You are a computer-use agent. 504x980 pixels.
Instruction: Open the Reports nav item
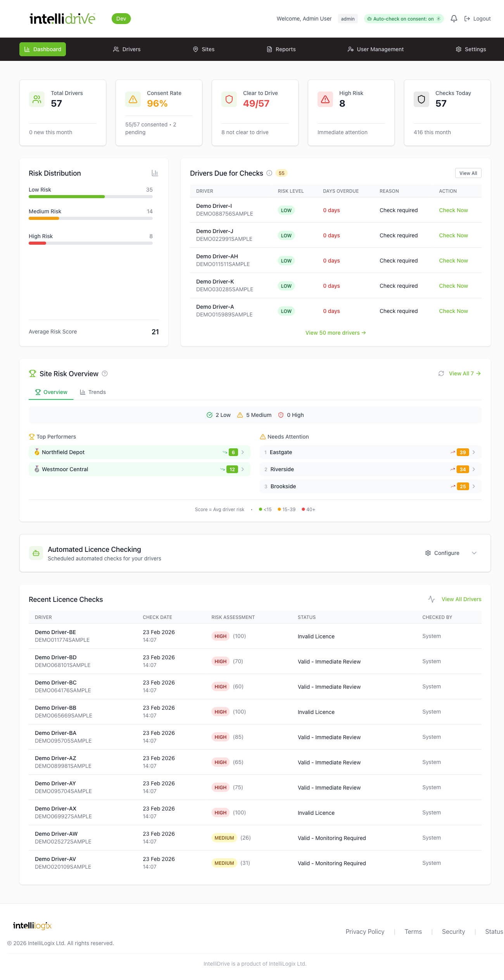click(x=281, y=49)
